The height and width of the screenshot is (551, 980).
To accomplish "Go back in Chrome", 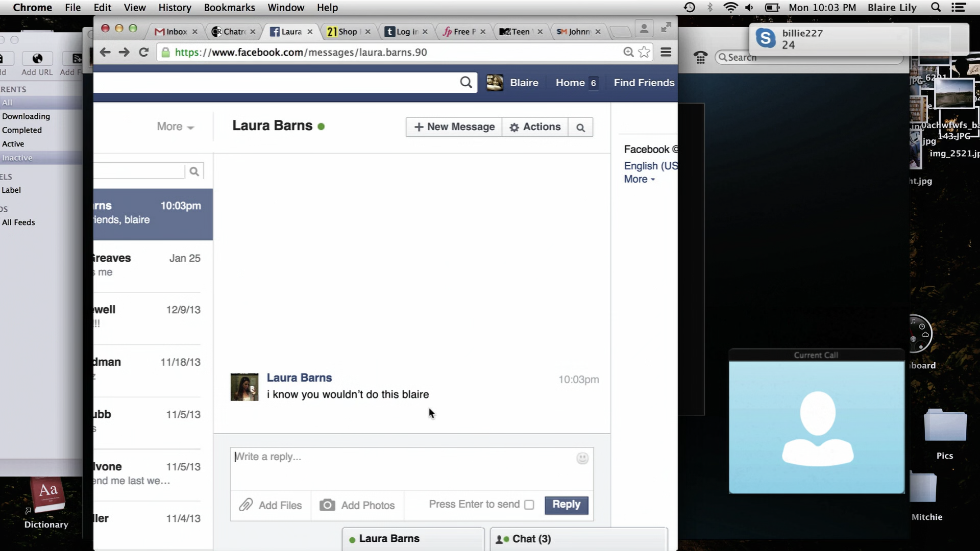I will (x=105, y=52).
